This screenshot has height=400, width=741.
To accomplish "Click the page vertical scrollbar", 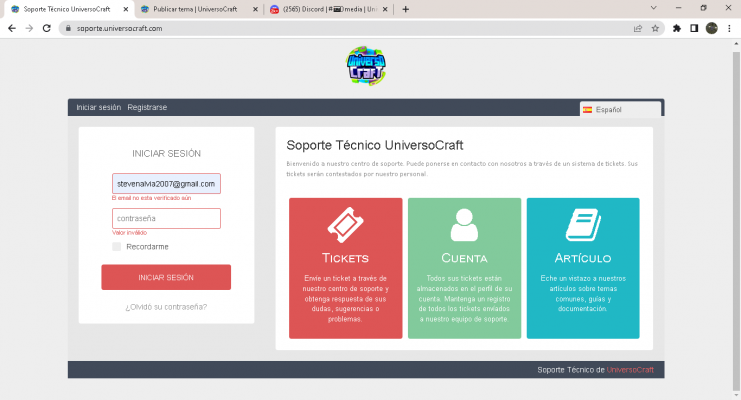I will tap(736, 220).
